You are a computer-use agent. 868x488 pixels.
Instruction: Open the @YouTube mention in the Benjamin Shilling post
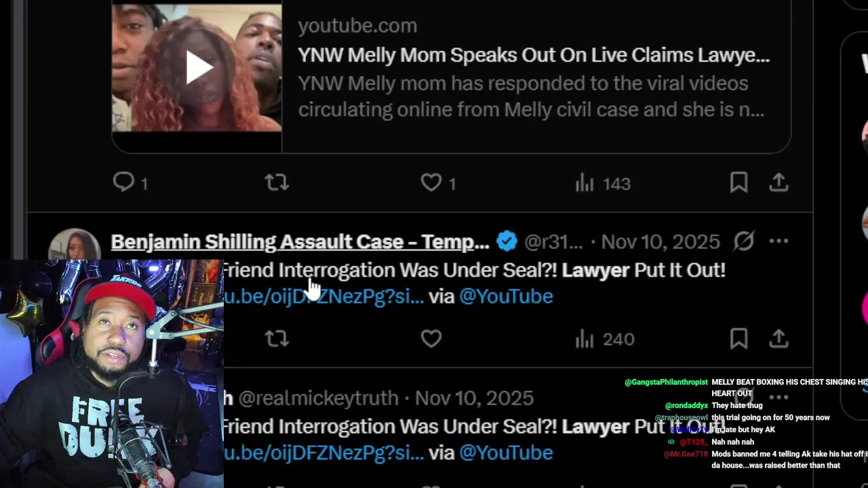click(506, 296)
